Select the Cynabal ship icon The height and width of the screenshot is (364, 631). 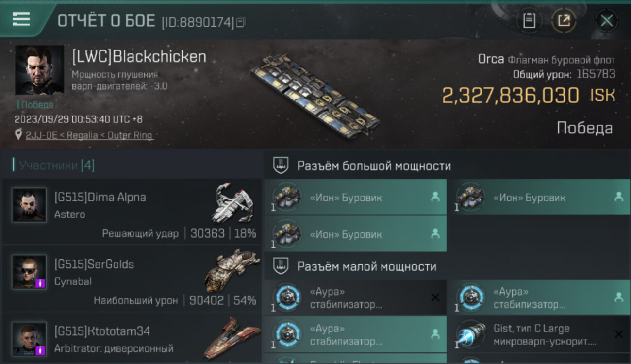click(x=232, y=270)
